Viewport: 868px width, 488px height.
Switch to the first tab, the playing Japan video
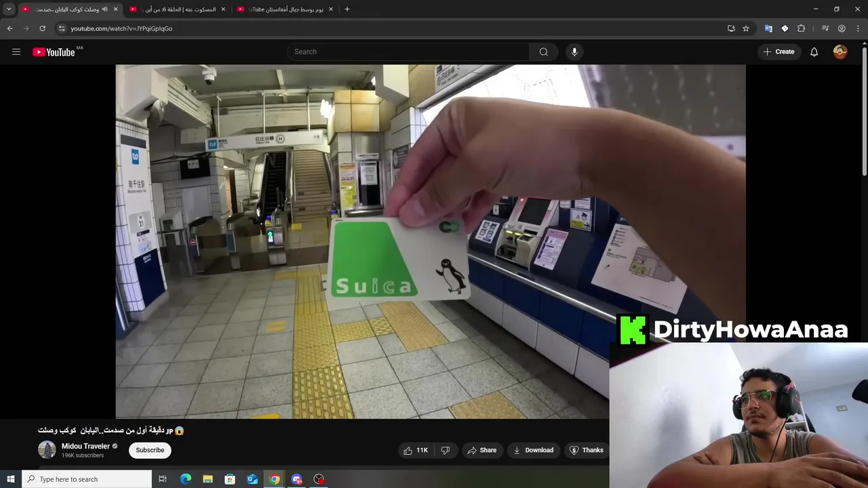tap(69, 9)
